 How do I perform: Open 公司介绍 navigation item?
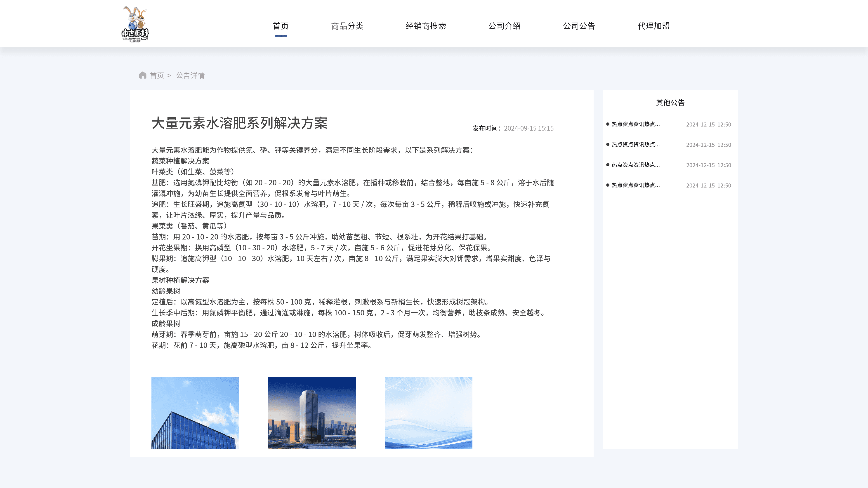505,26
